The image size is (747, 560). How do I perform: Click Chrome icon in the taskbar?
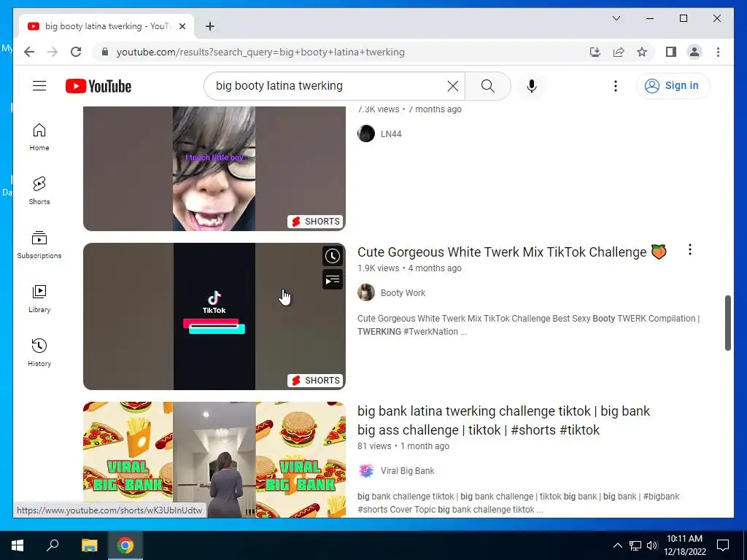[x=125, y=545]
